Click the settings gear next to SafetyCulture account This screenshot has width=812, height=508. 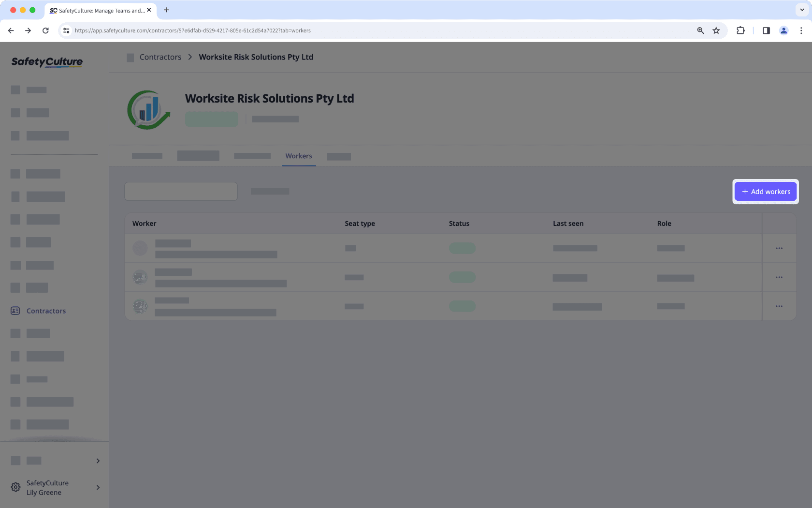point(14,487)
